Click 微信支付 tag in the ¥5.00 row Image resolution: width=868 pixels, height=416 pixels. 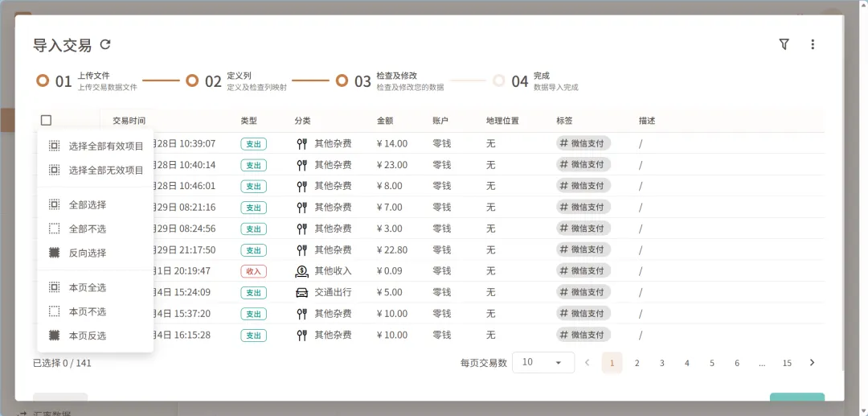(583, 292)
